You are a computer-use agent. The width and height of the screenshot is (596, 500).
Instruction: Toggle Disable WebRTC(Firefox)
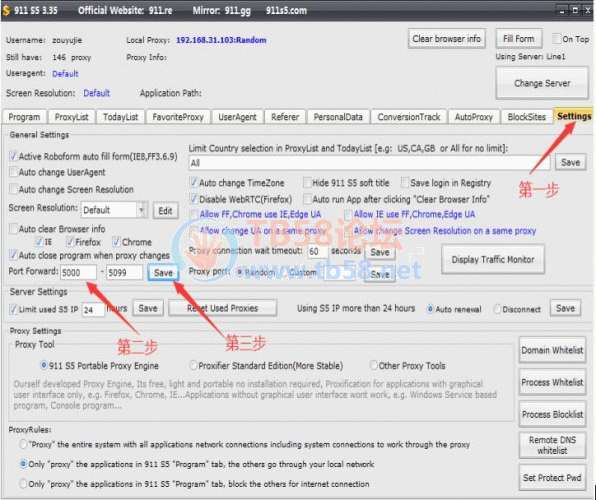(x=194, y=199)
